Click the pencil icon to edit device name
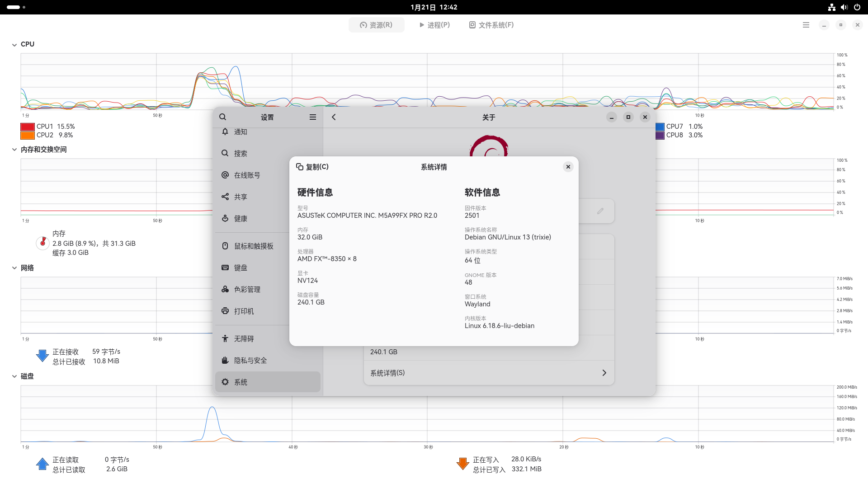868x488 pixels. (x=600, y=211)
